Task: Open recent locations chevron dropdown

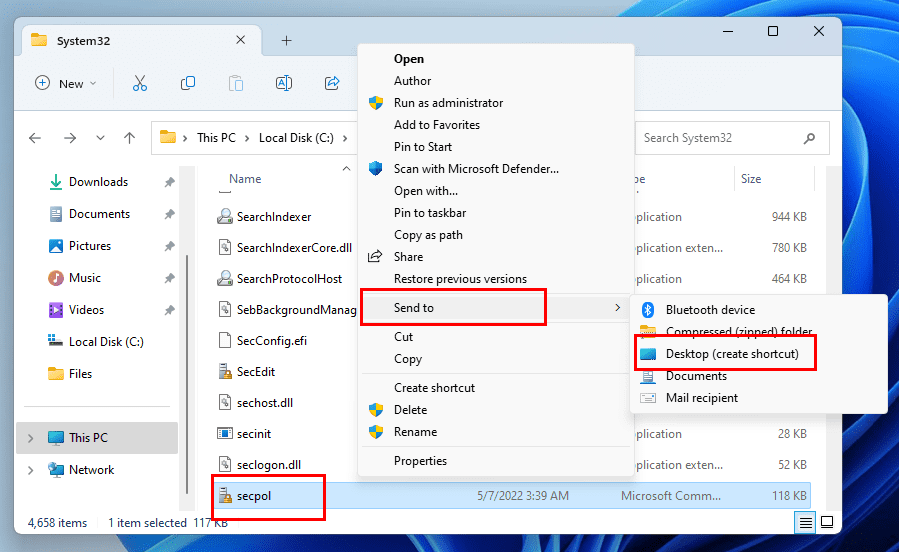Action: [x=100, y=138]
